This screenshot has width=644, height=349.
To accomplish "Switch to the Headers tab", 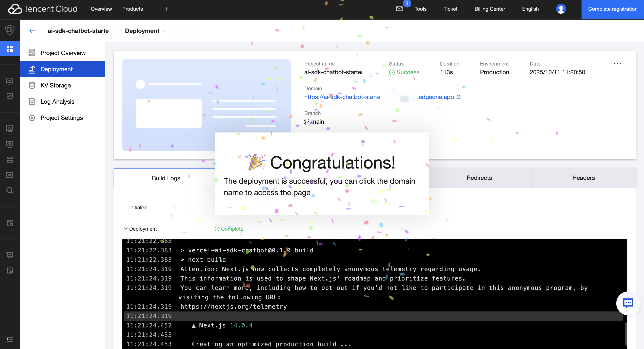I will (583, 178).
